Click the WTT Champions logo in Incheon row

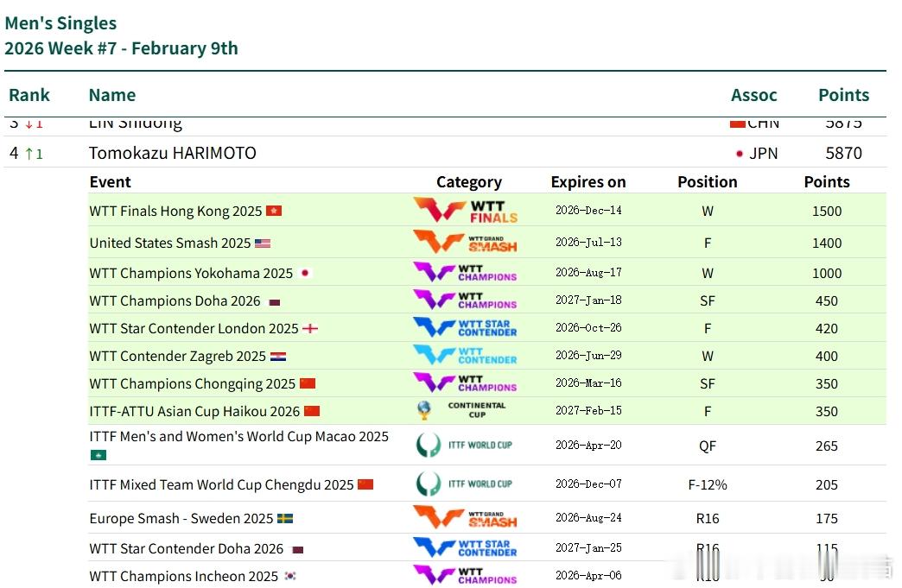pyautogui.click(x=465, y=575)
